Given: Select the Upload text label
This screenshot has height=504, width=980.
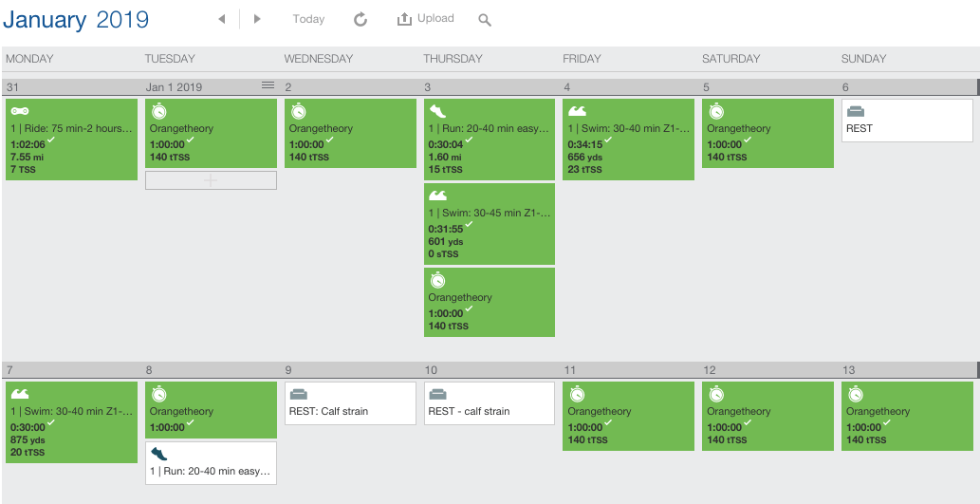Looking at the screenshot, I should 435,19.
